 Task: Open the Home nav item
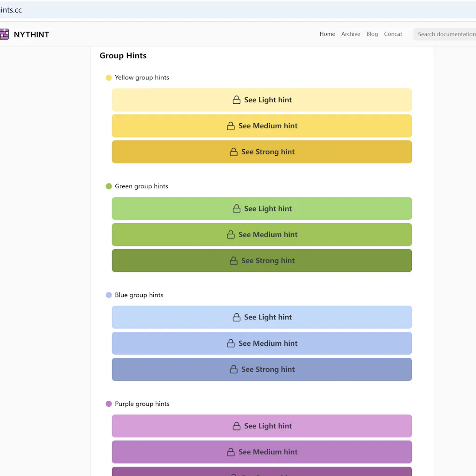click(x=327, y=34)
